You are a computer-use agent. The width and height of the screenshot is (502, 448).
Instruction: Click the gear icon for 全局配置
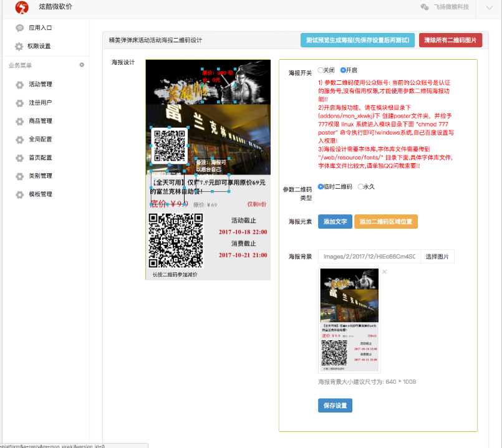coord(20,140)
